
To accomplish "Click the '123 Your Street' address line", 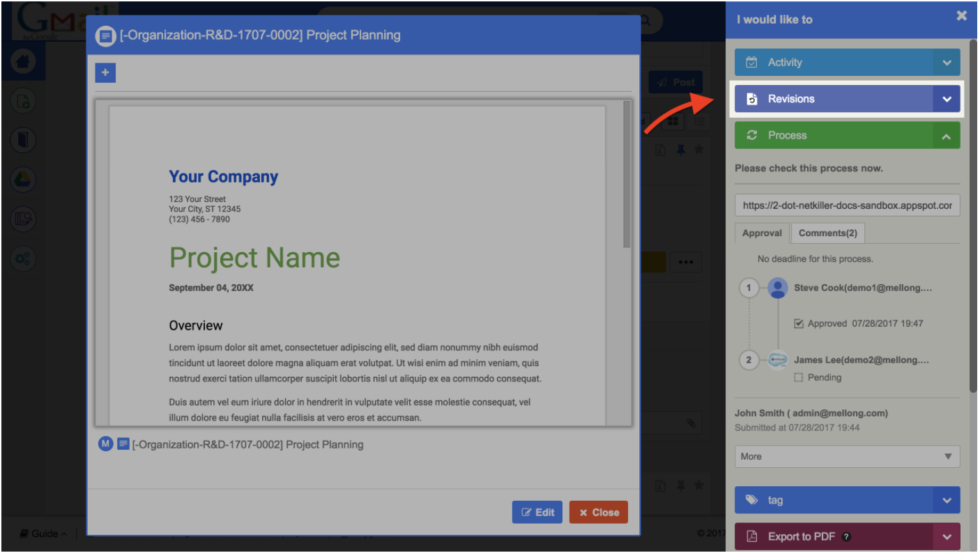I will [197, 199].
